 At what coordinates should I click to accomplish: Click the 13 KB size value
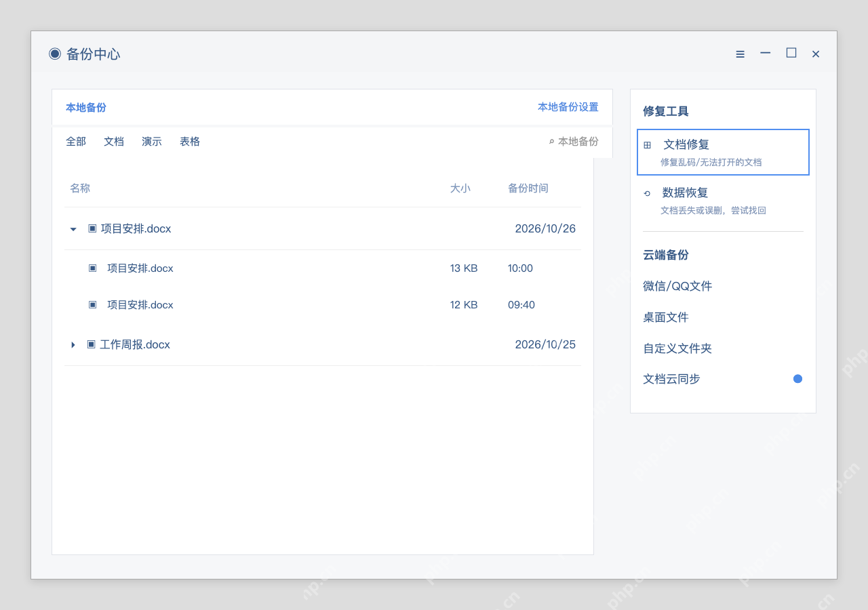coord(464,268)
